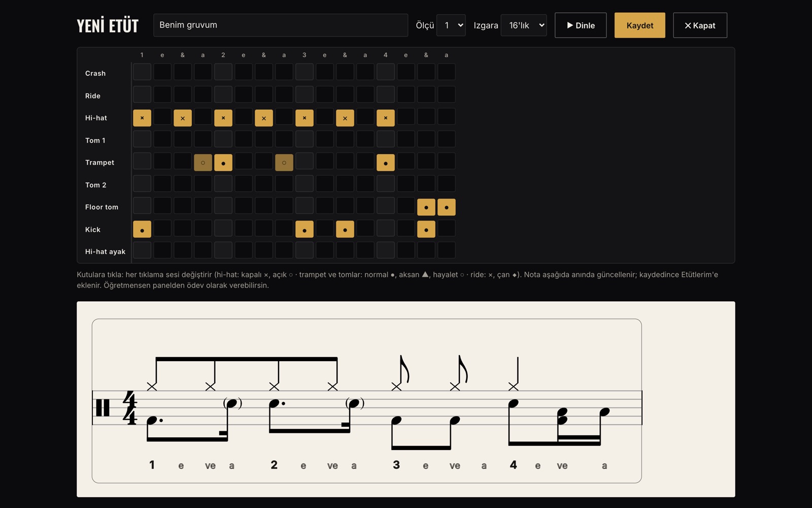Click the Trampet row label

click(99, 163)
